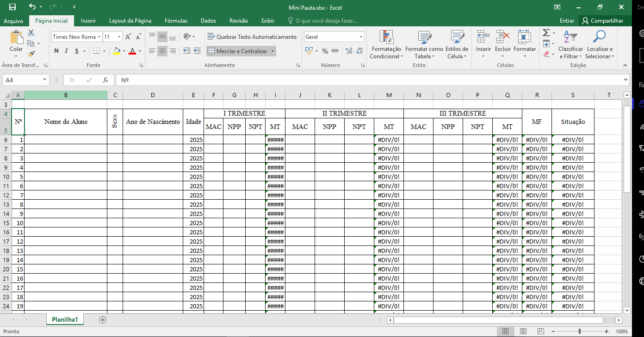
Task: Open the Name Box dropdown arrow
Action: [x=45, y=80]
